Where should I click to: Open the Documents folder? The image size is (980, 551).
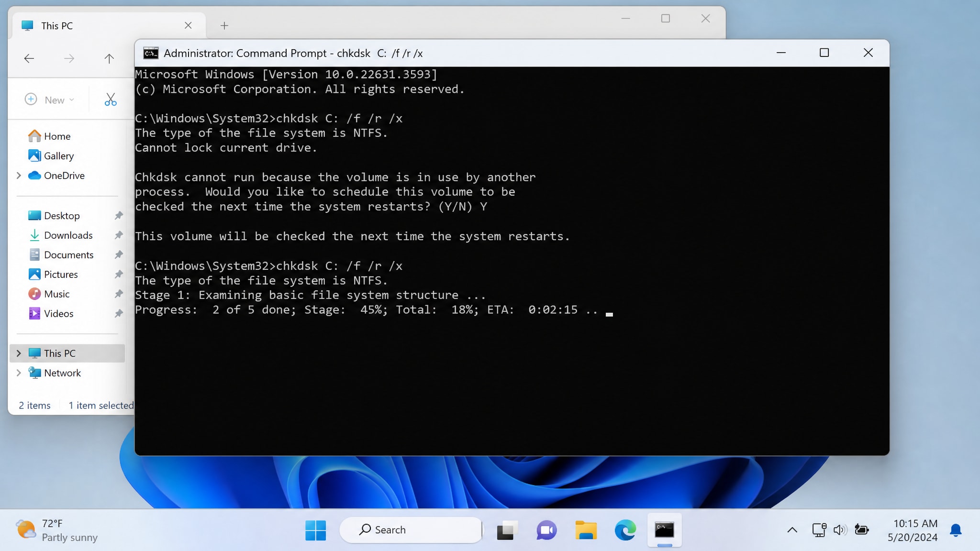(68, 255)
